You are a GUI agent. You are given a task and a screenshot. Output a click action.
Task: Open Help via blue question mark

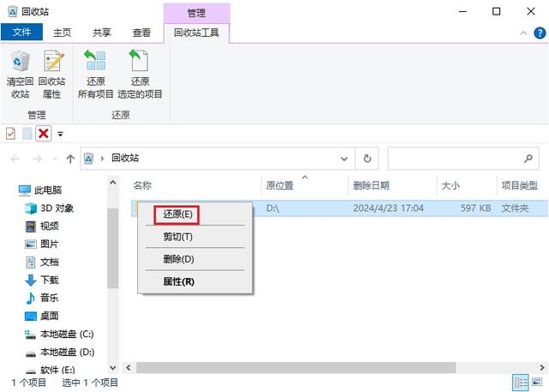point(540,33)
